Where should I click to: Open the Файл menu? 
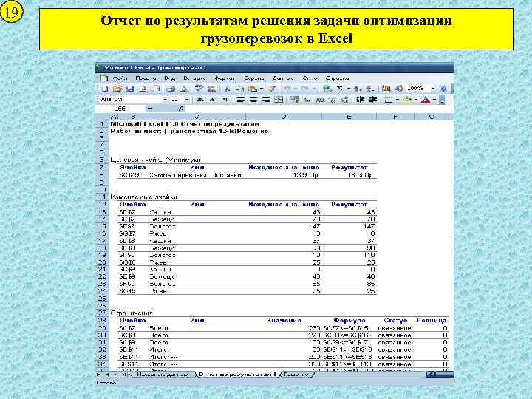coord(120,78)
